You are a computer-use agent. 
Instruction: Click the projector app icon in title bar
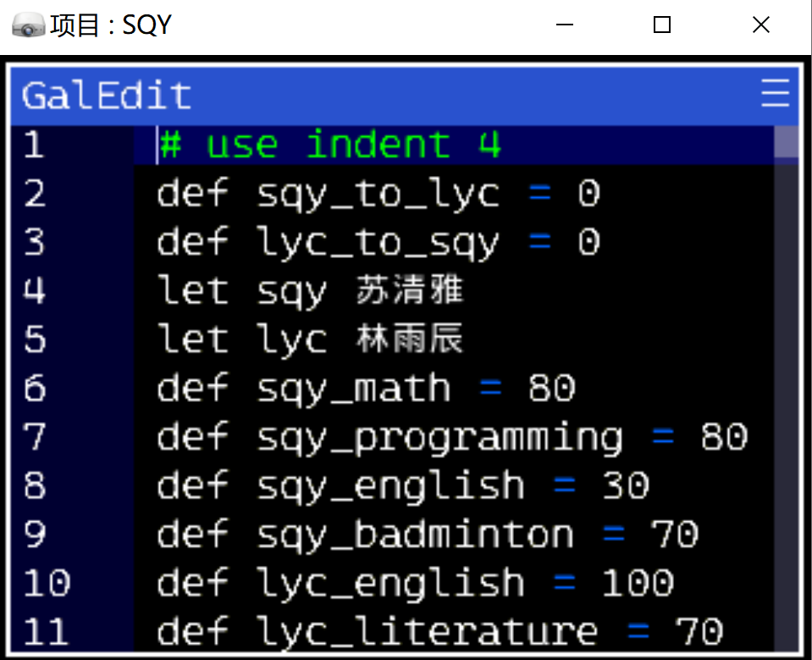(x=28, y=25)
